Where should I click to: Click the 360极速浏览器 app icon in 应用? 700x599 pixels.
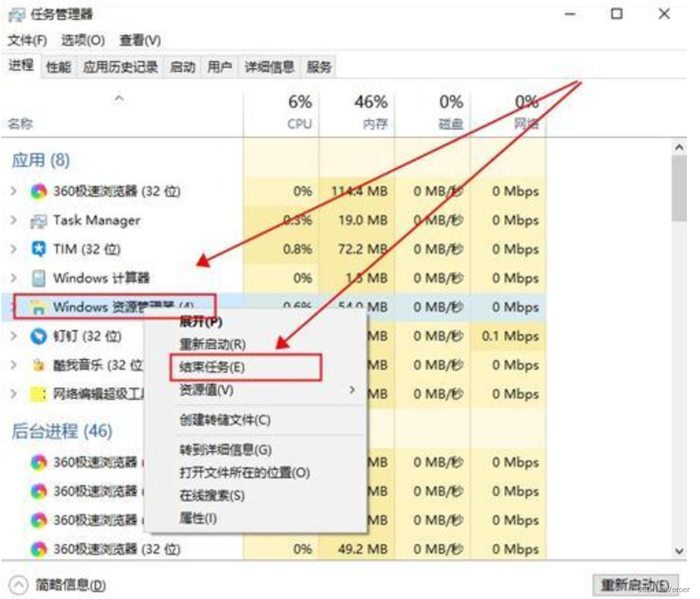click(x=39, y=191)
